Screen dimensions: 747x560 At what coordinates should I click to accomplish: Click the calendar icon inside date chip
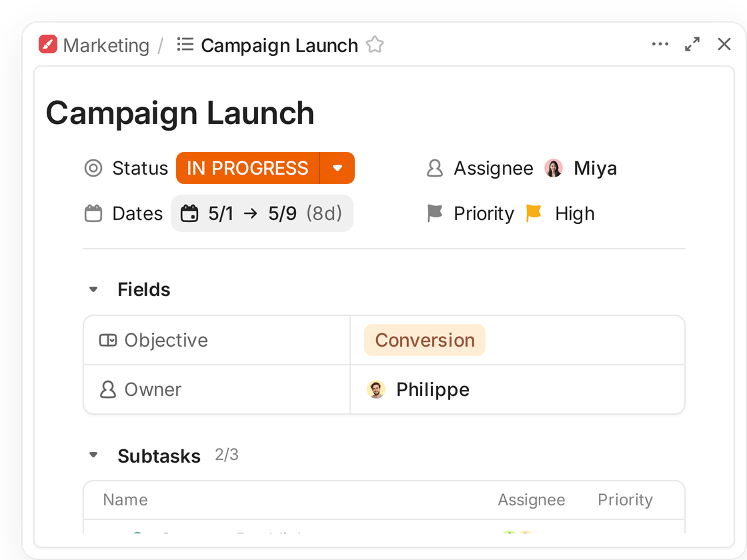189,213
